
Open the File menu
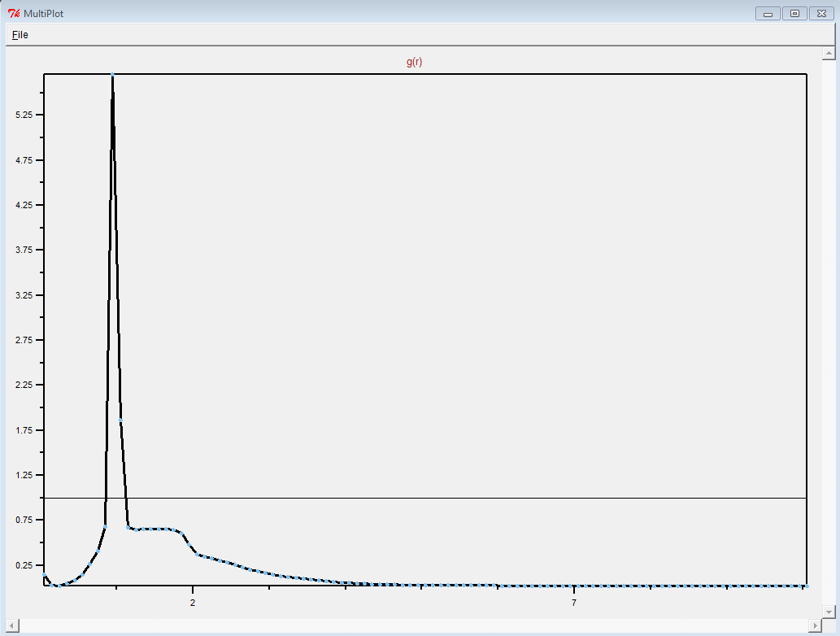20,35
